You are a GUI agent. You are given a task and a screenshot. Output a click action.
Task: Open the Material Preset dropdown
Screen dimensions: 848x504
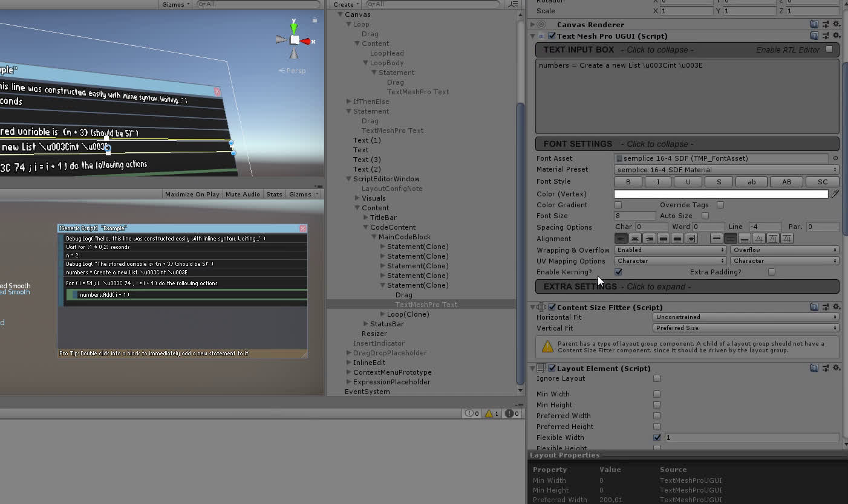(x=726, y=170)
